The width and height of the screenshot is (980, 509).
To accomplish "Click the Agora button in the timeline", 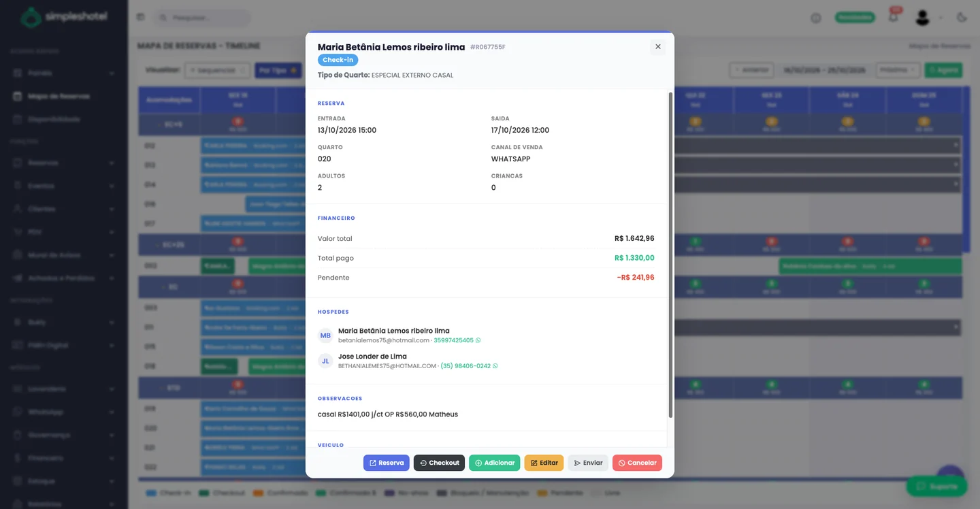I will 943,70.
